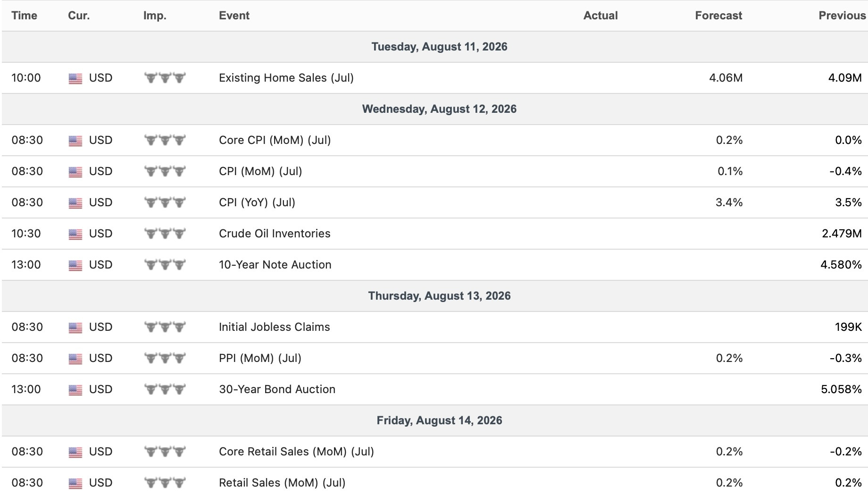Click the US flag beside Existing Home Sales

75,78
